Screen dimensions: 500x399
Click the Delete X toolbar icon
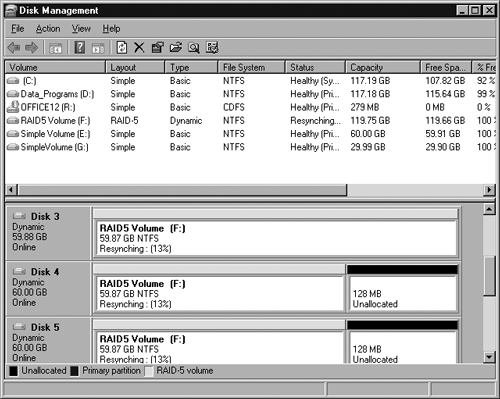[139, 47]
